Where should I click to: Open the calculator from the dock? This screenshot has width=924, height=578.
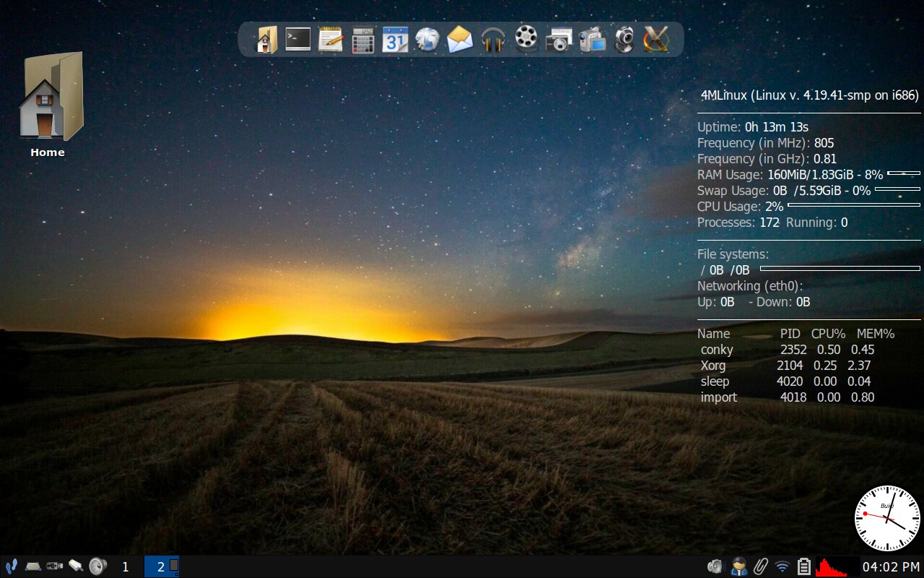(362, 40)
